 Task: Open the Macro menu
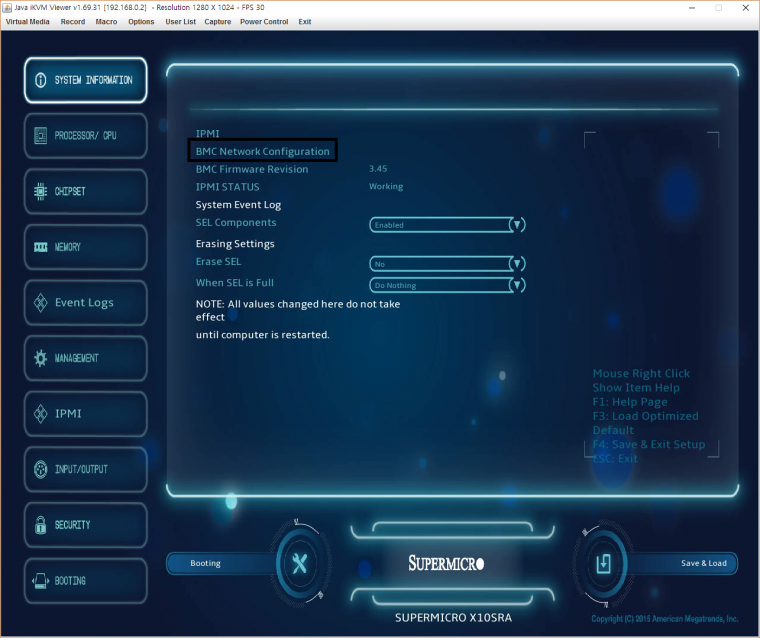(106, 22)
